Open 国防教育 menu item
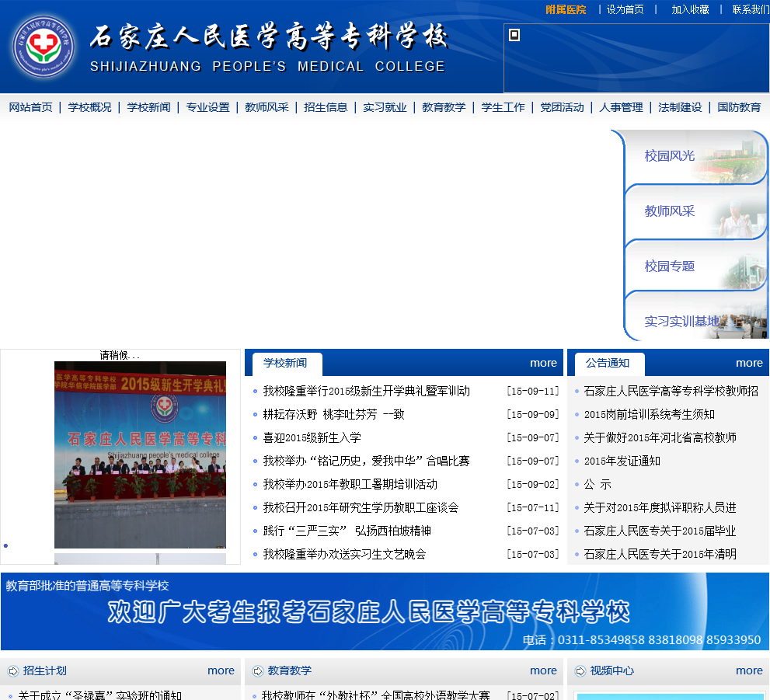 coord(739,107)
